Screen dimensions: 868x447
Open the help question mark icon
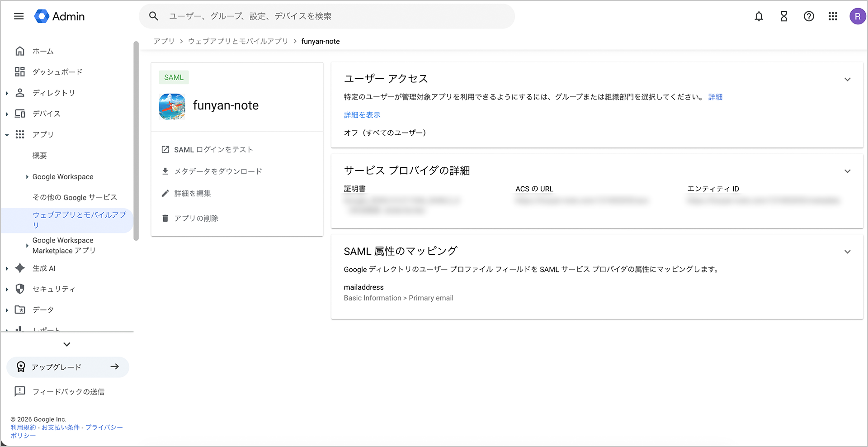[x=809, y=16]
